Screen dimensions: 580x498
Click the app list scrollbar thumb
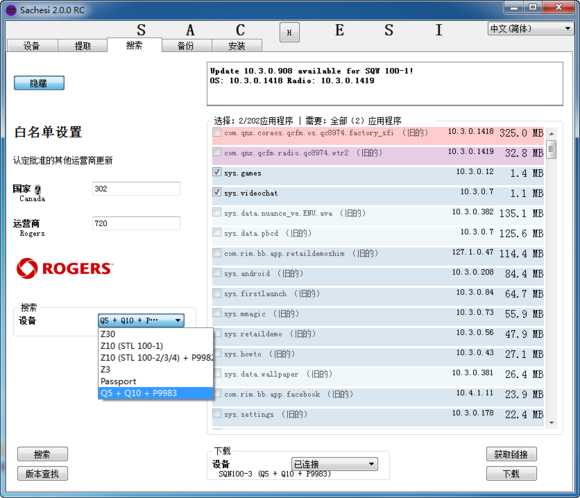[552, 149]
